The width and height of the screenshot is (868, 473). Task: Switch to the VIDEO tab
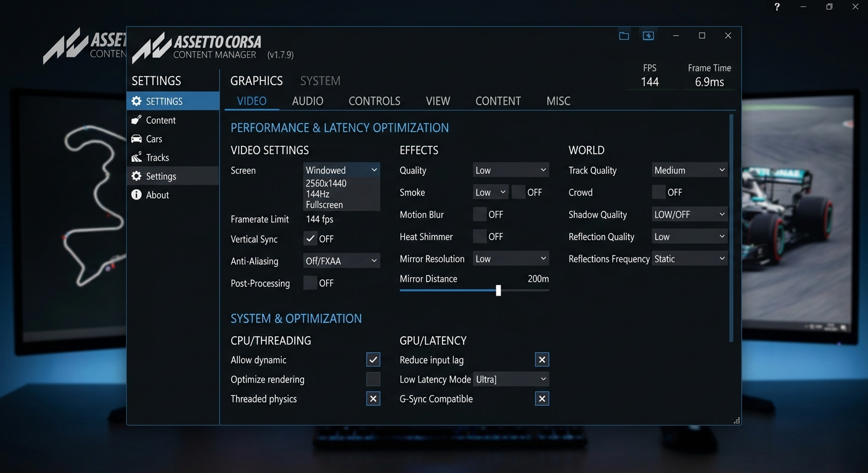click(252, 101)
